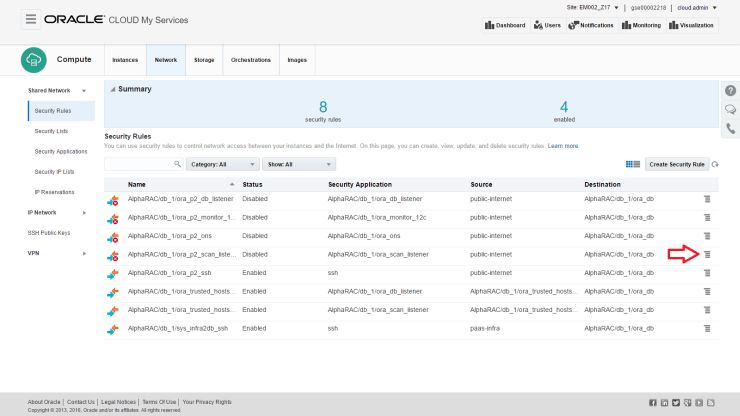Collapse the Summary panel triangle
The image size is (740, 416).
(112, 89)
